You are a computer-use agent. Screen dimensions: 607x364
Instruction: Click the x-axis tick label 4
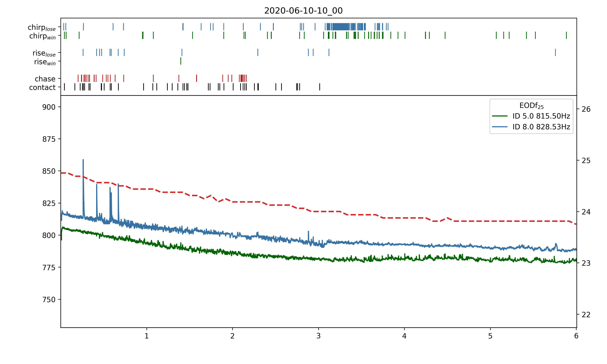click(x=404, y=336)
